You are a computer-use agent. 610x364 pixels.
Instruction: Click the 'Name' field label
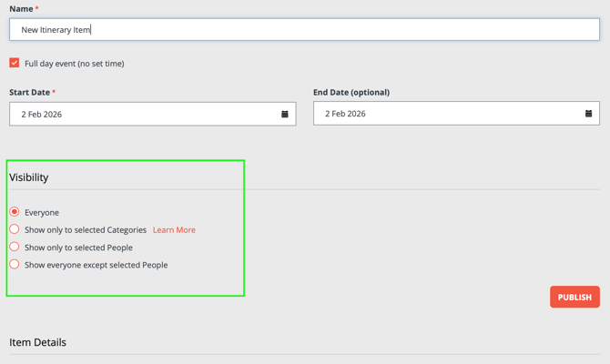click(x=21, y=9)
